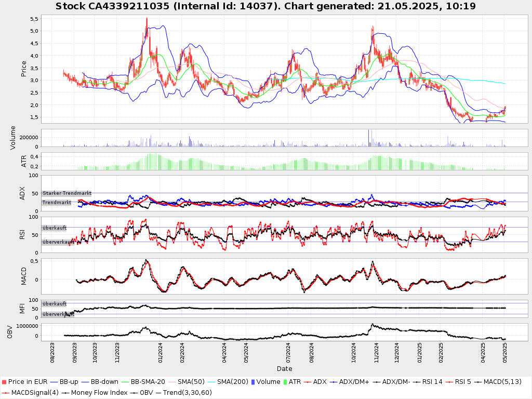
Task: Click the 12/2024 date tick label
Action: point(396,353)
